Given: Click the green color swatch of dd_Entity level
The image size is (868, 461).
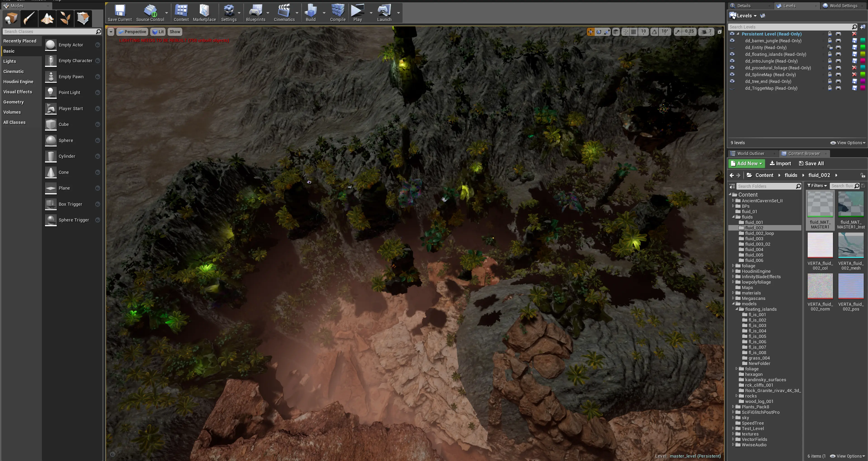Looking at the screenshot, I should (863, 47).
